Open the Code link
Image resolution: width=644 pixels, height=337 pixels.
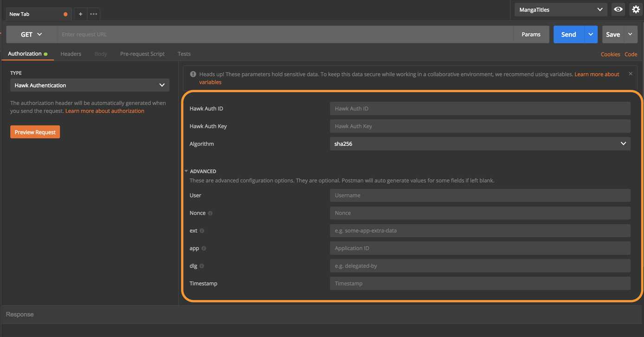click(631, 54)
